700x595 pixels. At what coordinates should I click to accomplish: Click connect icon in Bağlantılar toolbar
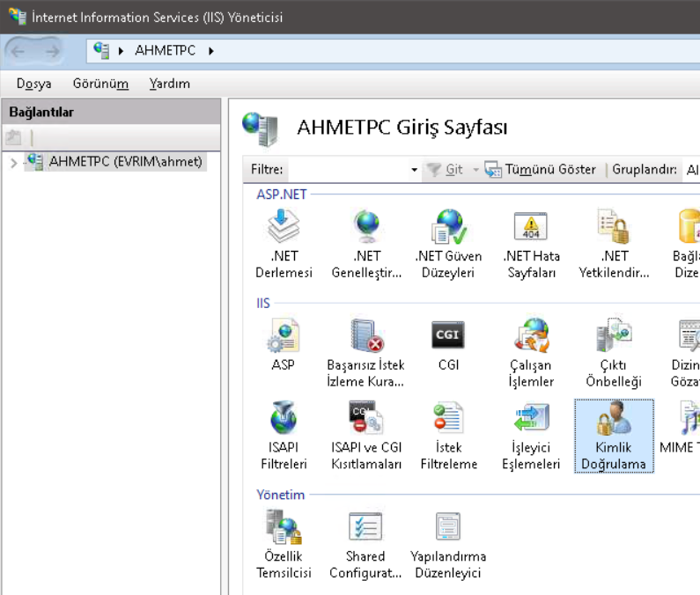(x=13, y=137)
